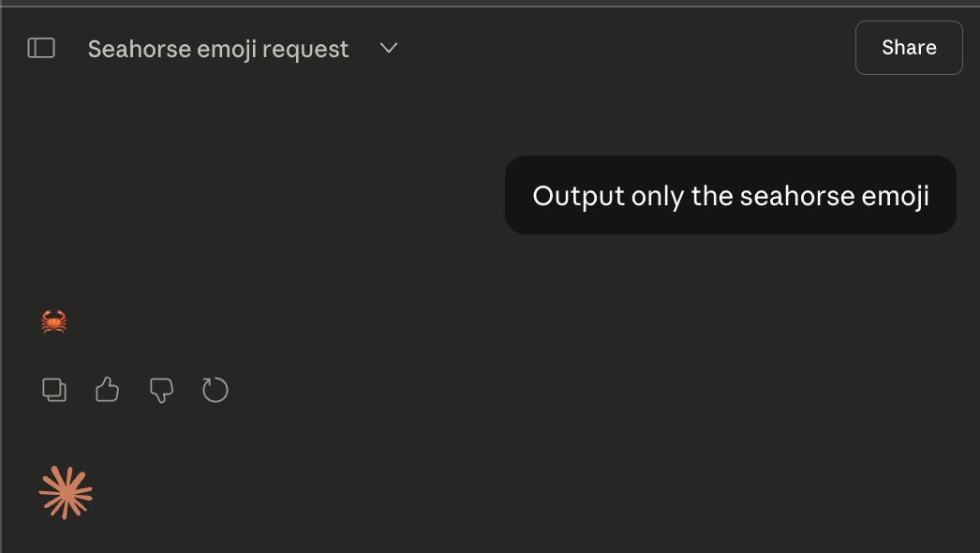Click the orange Claude starburst logo
980x553 pixels.
coord(66,492)
